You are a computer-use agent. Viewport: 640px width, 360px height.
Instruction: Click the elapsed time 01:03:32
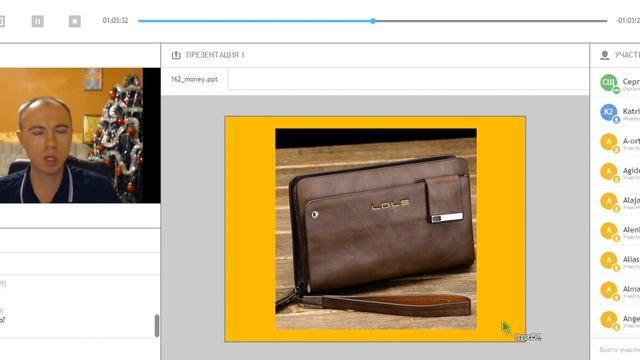(x=115, y=20)
